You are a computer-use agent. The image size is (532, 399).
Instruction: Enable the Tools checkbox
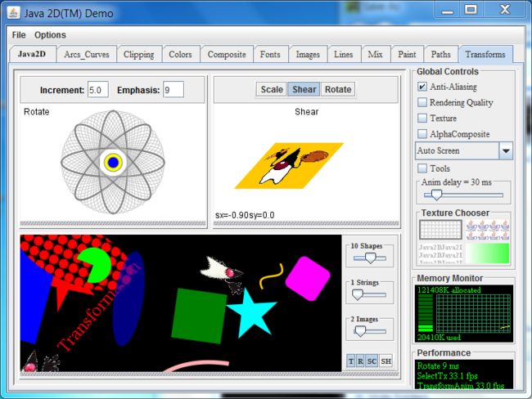click(422, 168)
